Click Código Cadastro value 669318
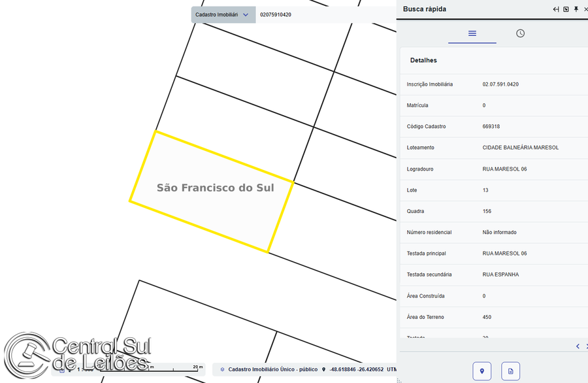The height and width of the screenshot is (383, 588). 491,126
